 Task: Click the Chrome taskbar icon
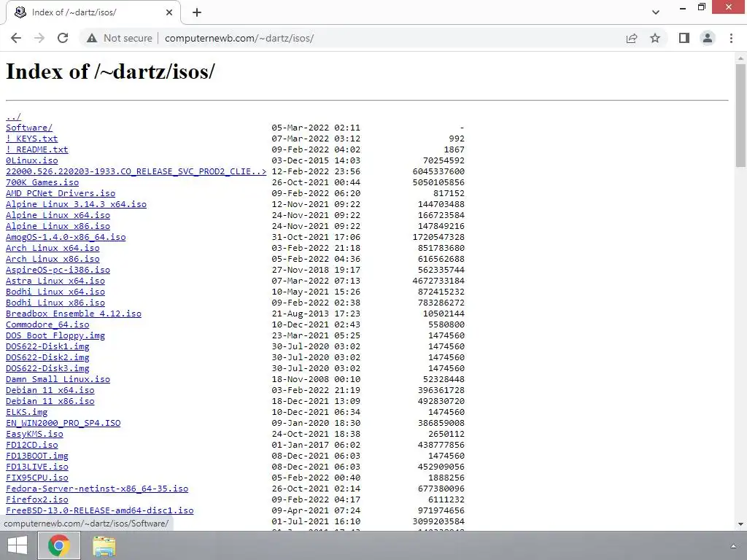pos(58,545)
